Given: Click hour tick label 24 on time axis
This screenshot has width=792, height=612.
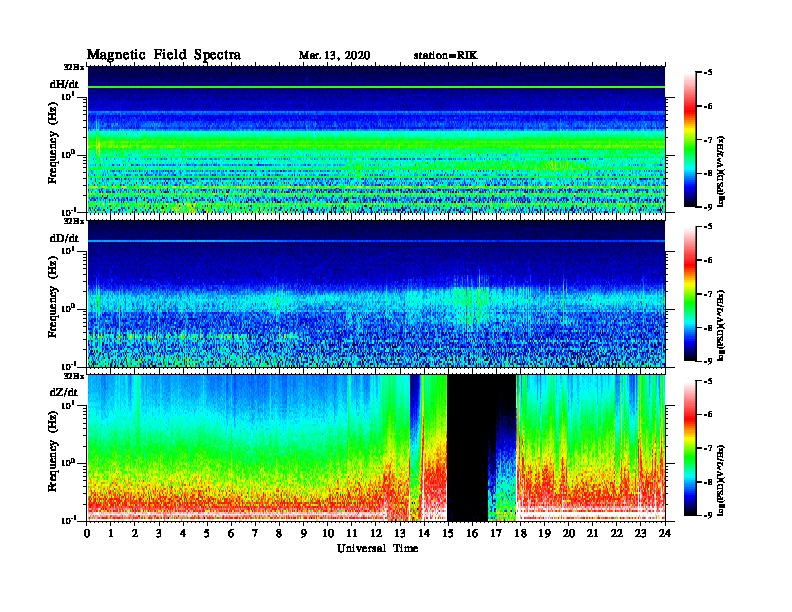Looking at the screenshot, I should point(665,534).
